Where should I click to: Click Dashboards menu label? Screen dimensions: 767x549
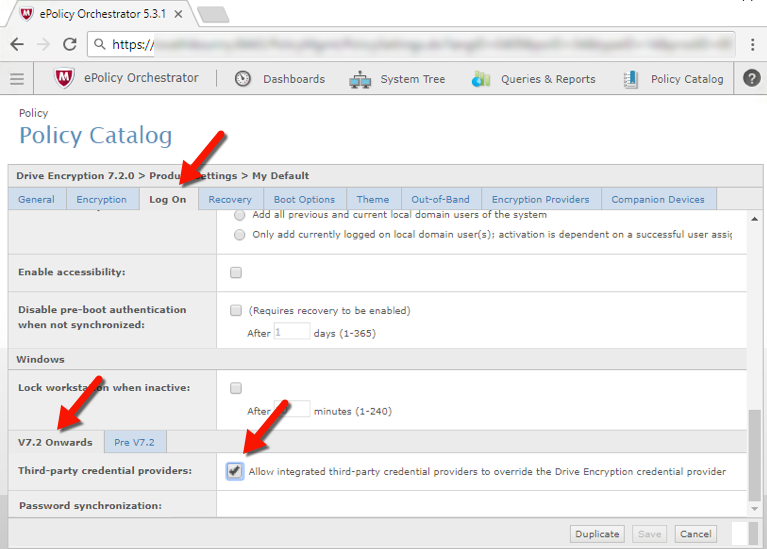[x=294, y=79]
